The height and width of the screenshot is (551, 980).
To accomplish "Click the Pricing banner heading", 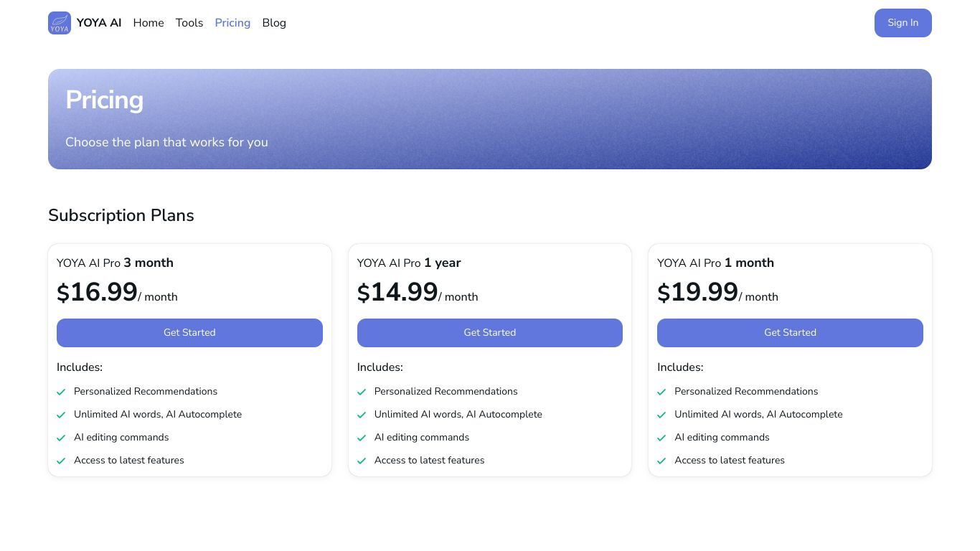I will 104,100.
